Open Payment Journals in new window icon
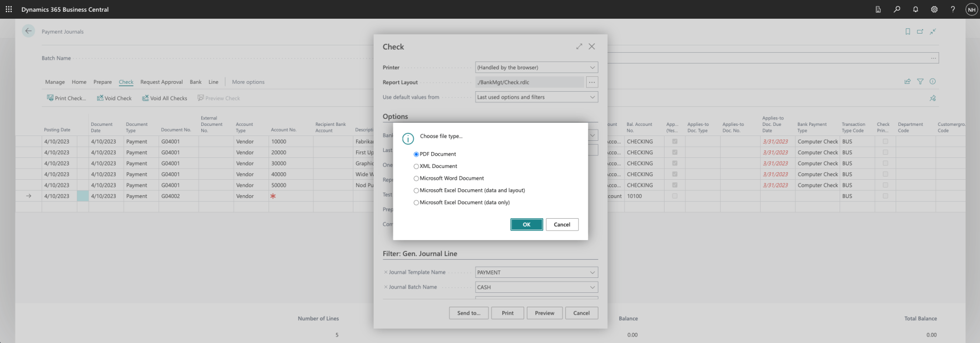Image resolution: width=980 pixels, height=343 pixels. pos(920,31)
